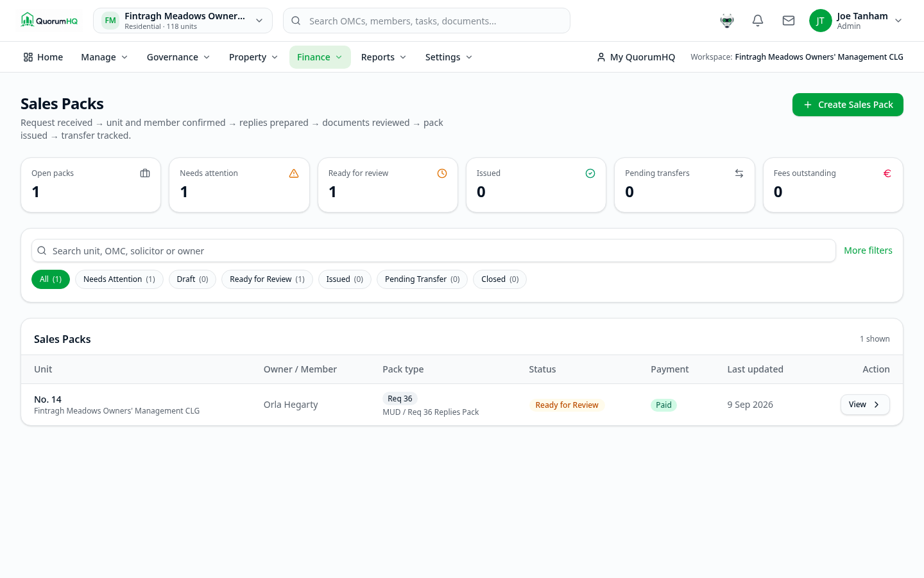Filter by Closed (0) packs
Screen dimensions: 924x578
[x=500, y=279]
